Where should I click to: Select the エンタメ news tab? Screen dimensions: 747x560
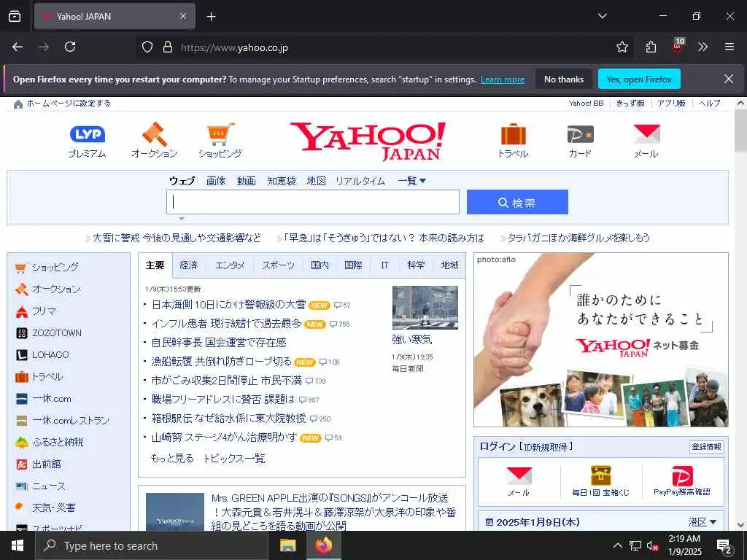tap(230, 265)
